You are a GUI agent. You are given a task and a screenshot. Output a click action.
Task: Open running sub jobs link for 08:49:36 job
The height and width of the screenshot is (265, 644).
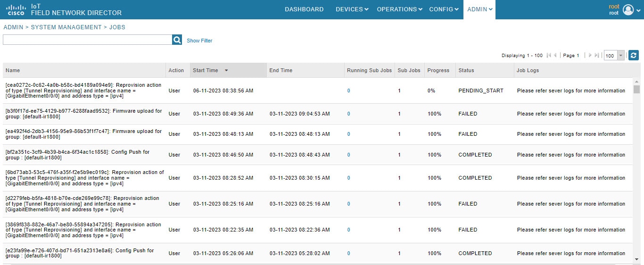[349, 114]
